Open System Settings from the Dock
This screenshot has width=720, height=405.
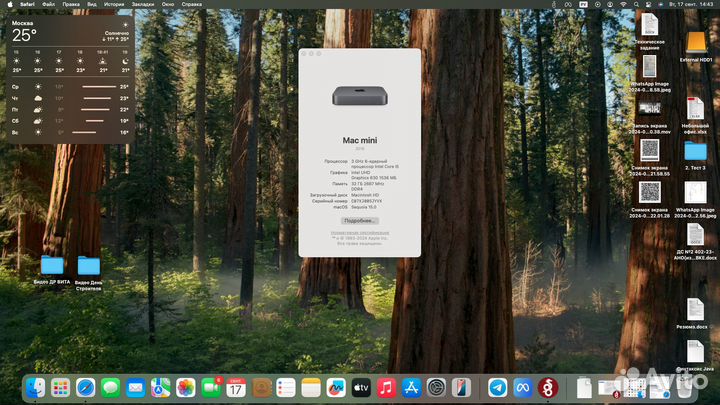click(x=436, y=388)
